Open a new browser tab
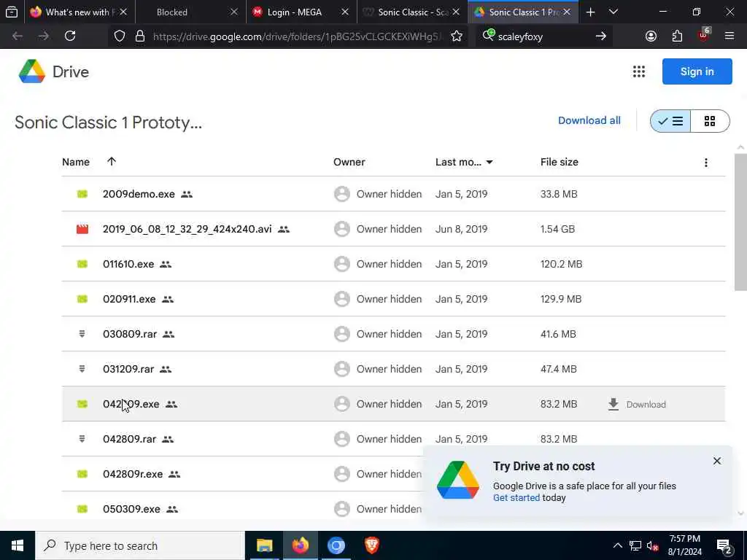The width and height of the screenshot is (747, 560). 590,12
